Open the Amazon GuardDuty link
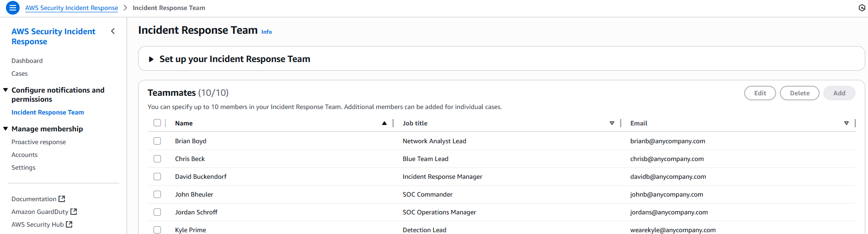 [x=40, y=212]
